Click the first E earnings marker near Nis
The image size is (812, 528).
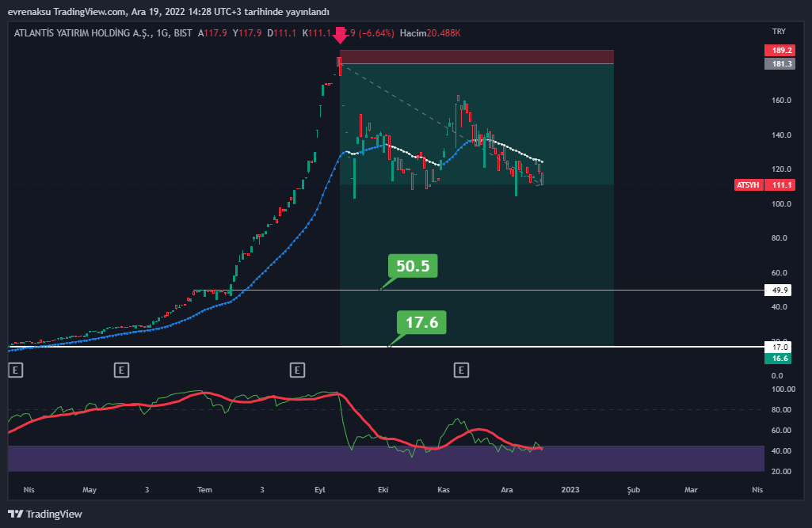pyautogui.click(x=16, y=370)
